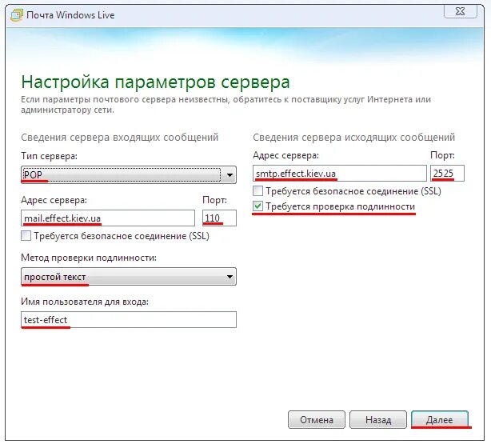Click the label Сведения сервера входящих сообщений
This screenshot has width=491, height=448.
click(x=120, y=138)
